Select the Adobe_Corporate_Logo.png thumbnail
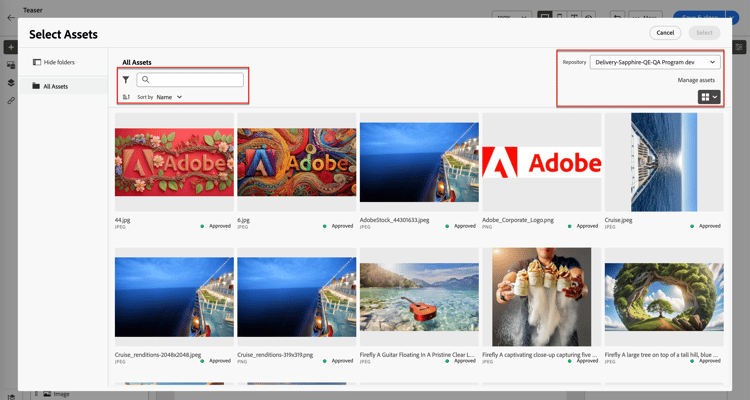The height and width of the screenshot is (400, 750). [x=541, y=162]
